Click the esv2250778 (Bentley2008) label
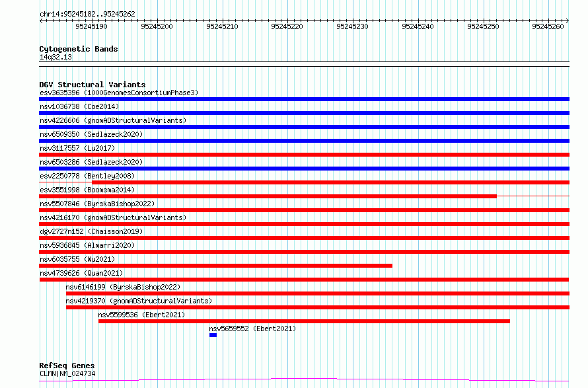This screenshot has height=388, width=588. point(87,176)
